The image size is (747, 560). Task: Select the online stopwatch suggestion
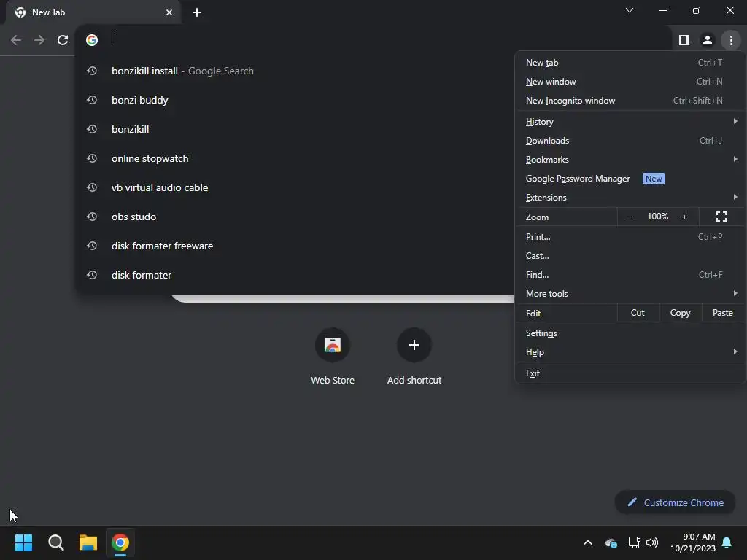tap(295, 158)
